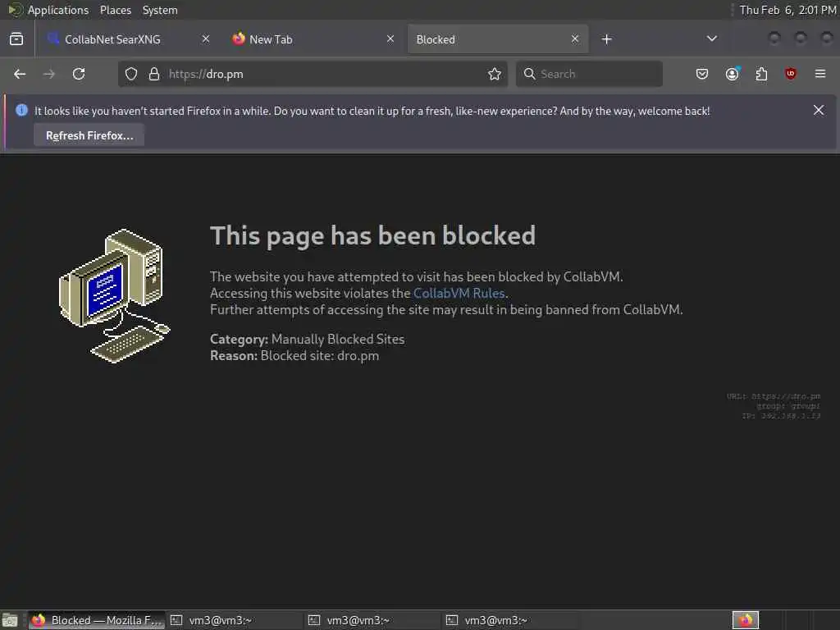Open a new tab with plus button
The height and width of the screenshot is (630, 840).
[606, 39]
